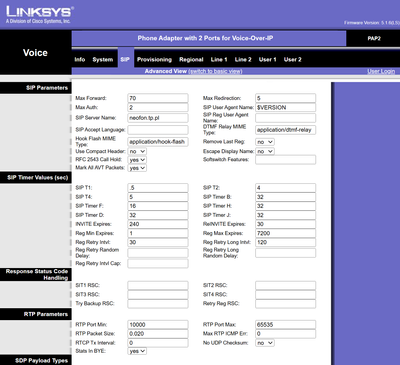Open the User 2 tab

coord(293,60)
